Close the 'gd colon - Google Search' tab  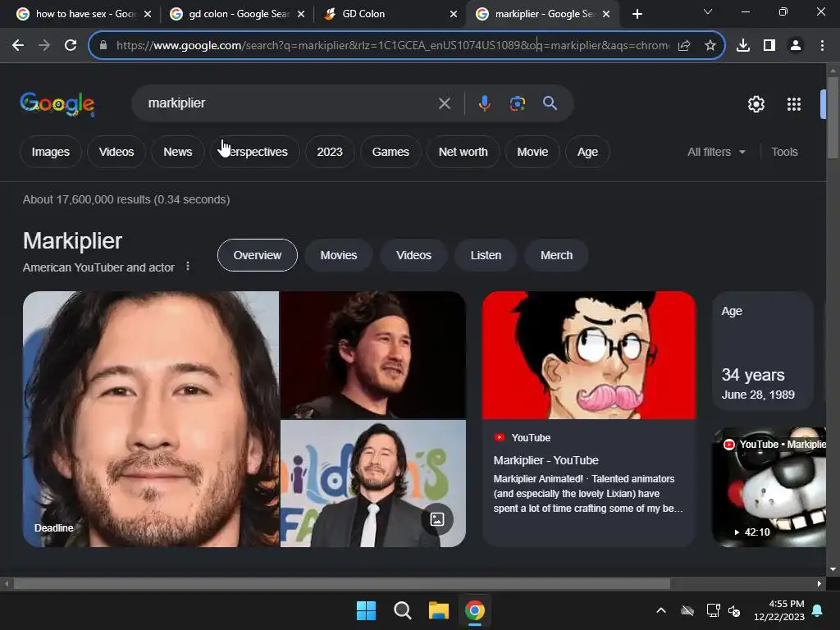pyautogui.click(x=301, y=14)
